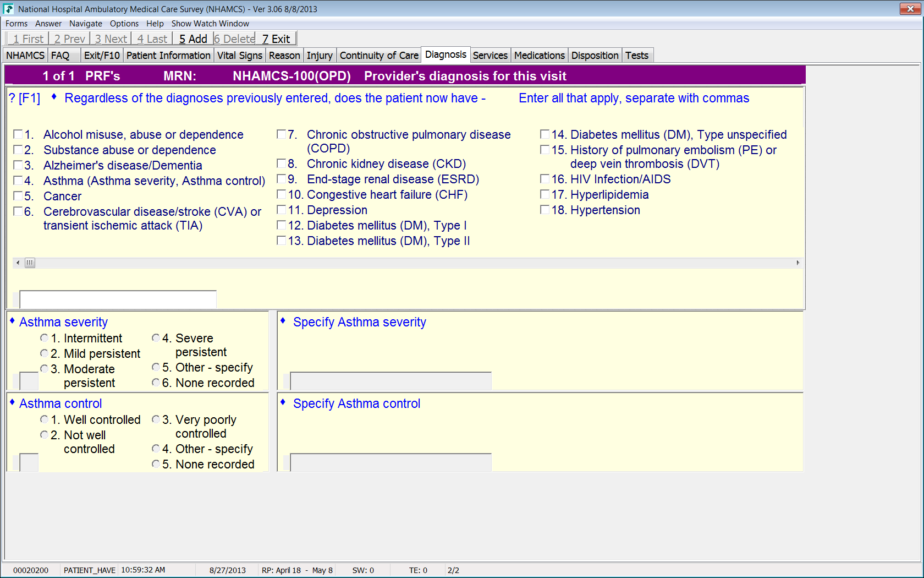
Task: Check Congestive heart failure (CHF)
Action: coord(282,194)
